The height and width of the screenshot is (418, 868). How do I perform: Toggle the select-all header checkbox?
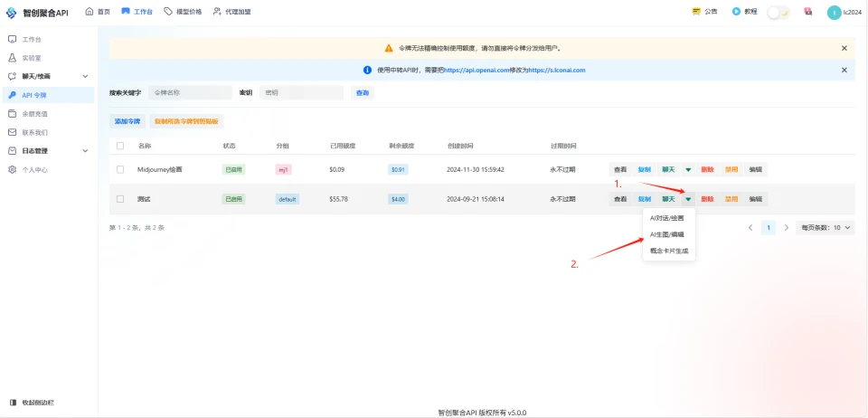pyautogui.click(x=120, y=146)
